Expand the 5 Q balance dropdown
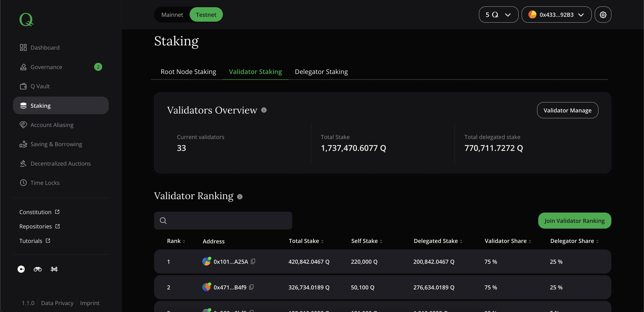The height and width of the screenshot is (312, 644). (498, 15)
